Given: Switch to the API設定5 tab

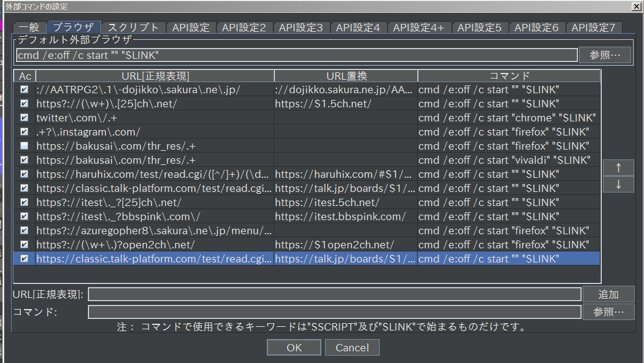Looking at the screenshot, I should (479, 28).
